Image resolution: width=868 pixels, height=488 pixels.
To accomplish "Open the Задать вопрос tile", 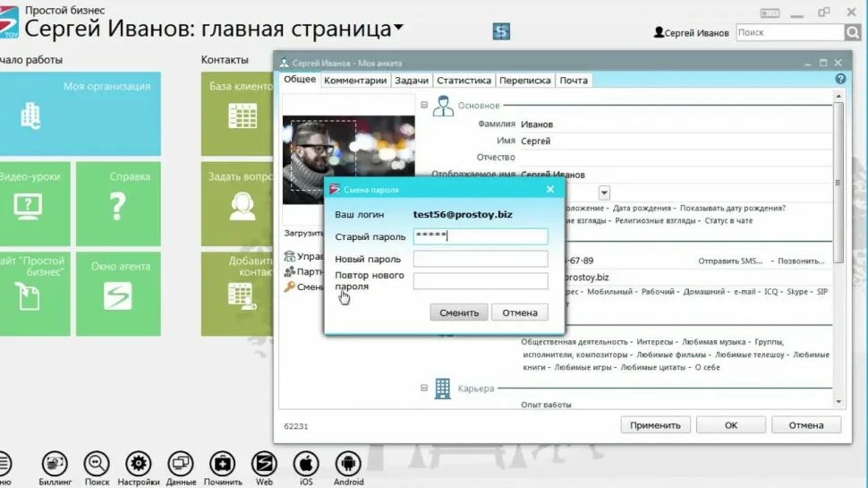I will (x=237, y=204).
